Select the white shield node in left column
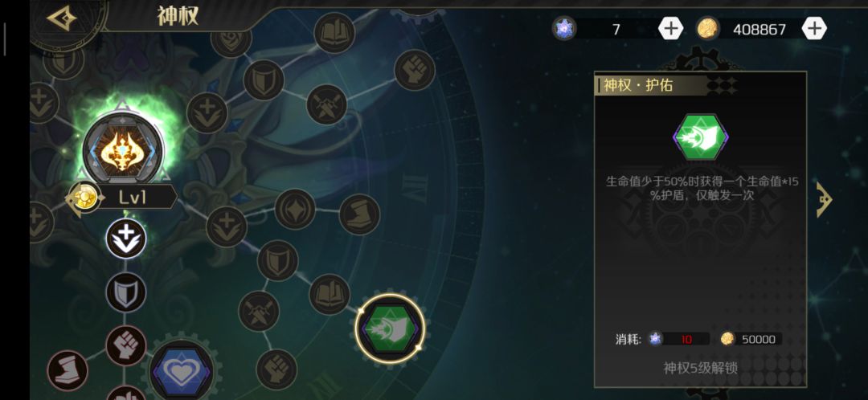868x400 pixels. (125, 292)
